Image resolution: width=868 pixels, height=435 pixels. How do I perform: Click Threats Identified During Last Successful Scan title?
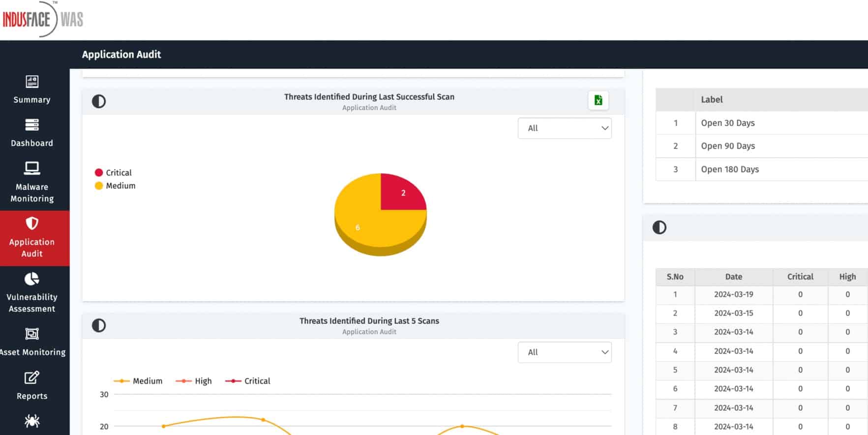369,97
